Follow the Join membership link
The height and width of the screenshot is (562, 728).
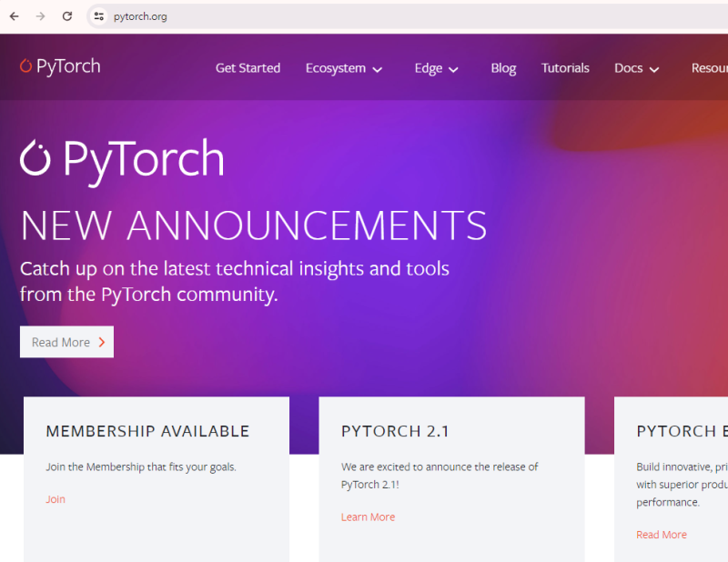point(55,499)
